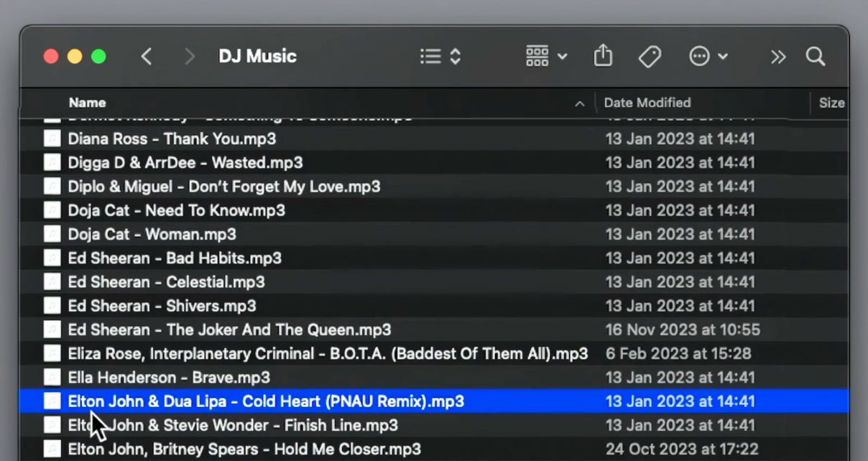The height and width of the screenshot is (461, 868).
Task: Open the Search magnifier icon
Action: pyautogui.click(x=815, y=57)
